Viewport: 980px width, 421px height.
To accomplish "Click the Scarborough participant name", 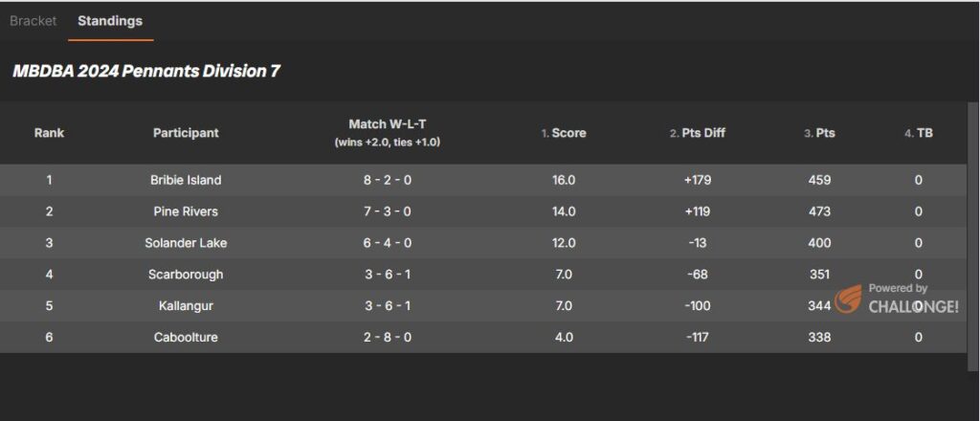I will 186,275.
